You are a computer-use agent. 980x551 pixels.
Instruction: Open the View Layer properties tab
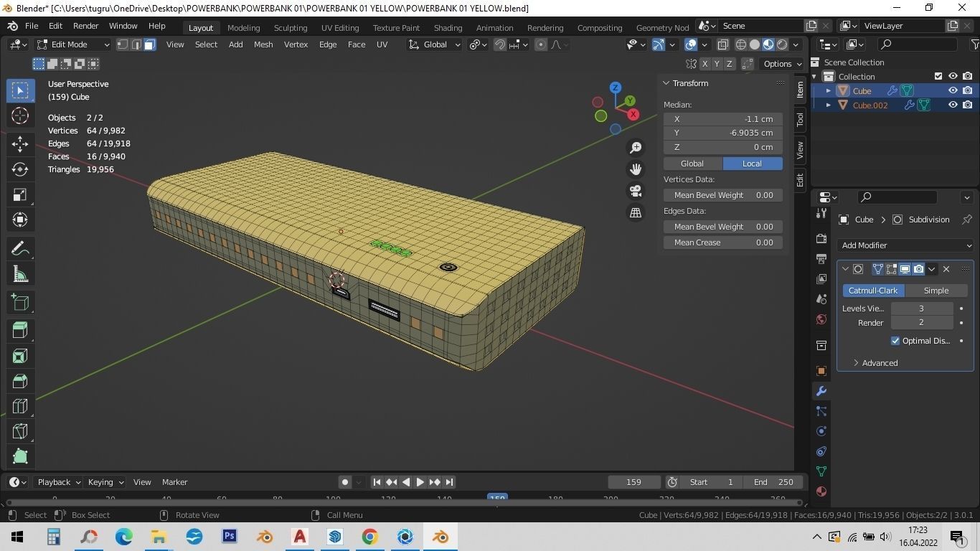coord(821,278)
